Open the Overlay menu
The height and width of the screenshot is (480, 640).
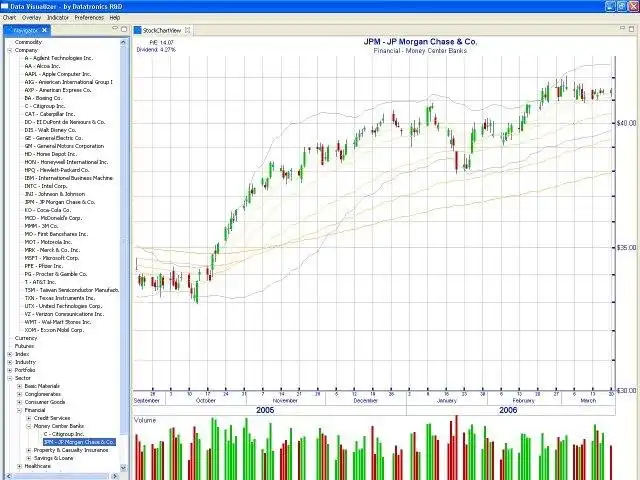click(x=31, y=18)
